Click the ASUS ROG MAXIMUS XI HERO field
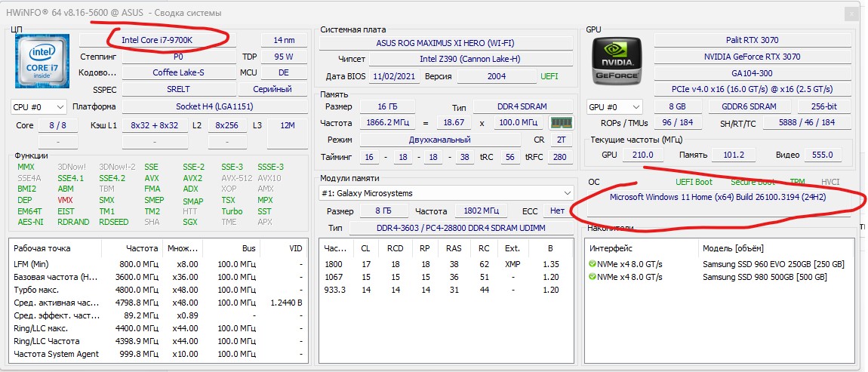The image size is (868, 372). click(x=447, y=43)
